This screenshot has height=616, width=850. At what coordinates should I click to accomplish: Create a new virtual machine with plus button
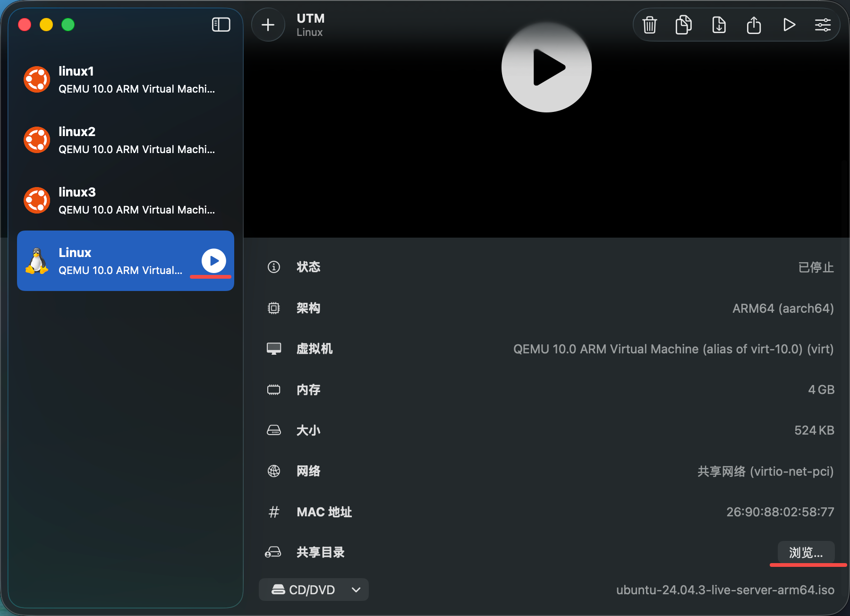click(x=268, y=25)
